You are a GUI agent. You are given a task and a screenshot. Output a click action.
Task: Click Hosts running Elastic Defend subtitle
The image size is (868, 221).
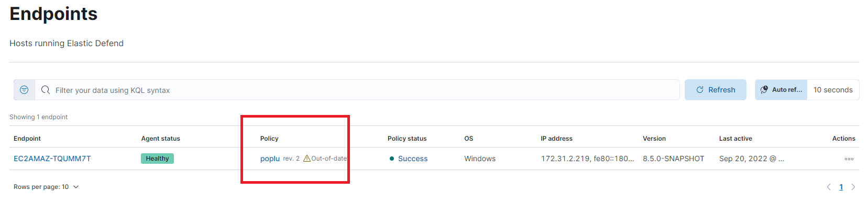(x=67, y=43)
